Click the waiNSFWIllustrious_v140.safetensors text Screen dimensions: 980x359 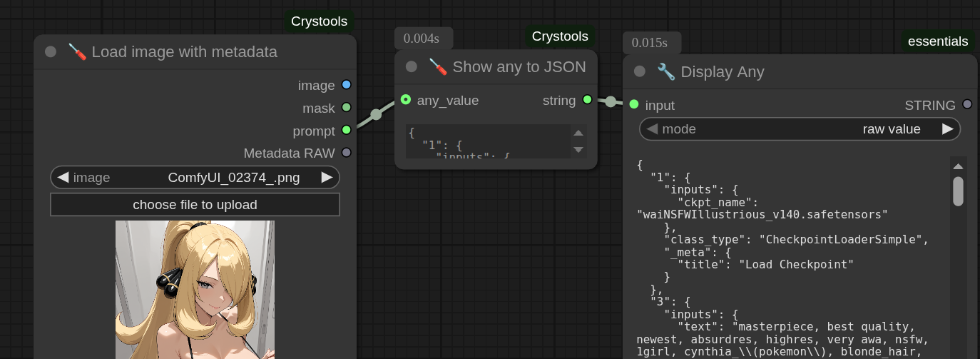762,214
